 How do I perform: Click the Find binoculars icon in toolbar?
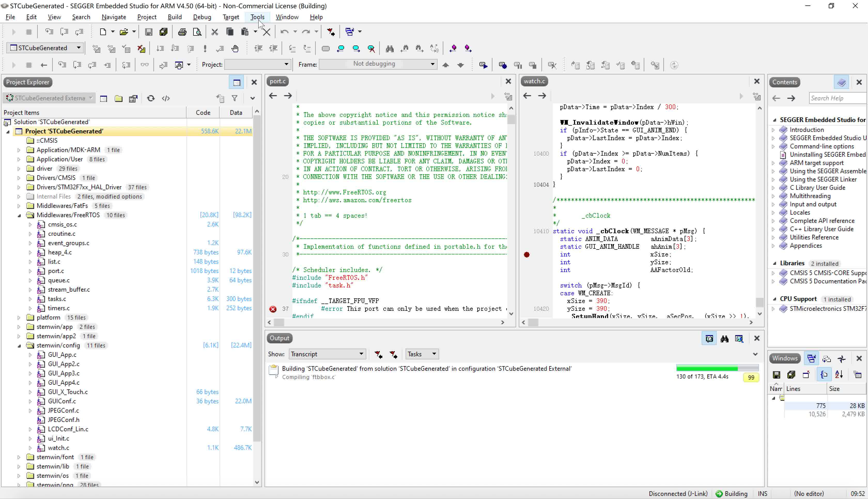[389, 48]
